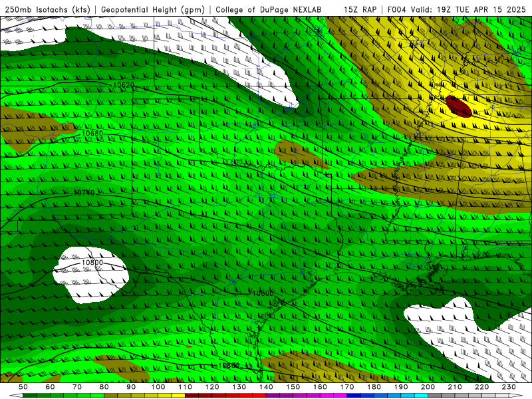
Task: Click the dark red jet maximum region on the map
Action: click(459, 106)
